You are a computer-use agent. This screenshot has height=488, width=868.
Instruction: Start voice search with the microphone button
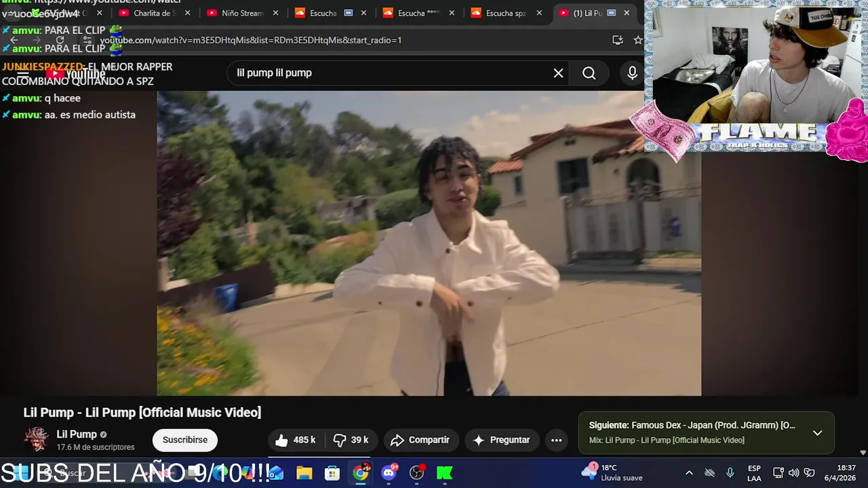click(632, 73)
